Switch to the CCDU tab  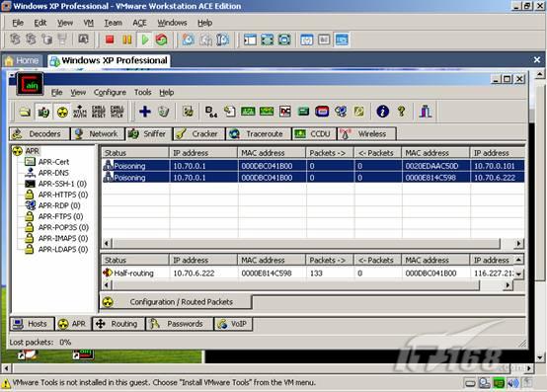tap(314, 134)
